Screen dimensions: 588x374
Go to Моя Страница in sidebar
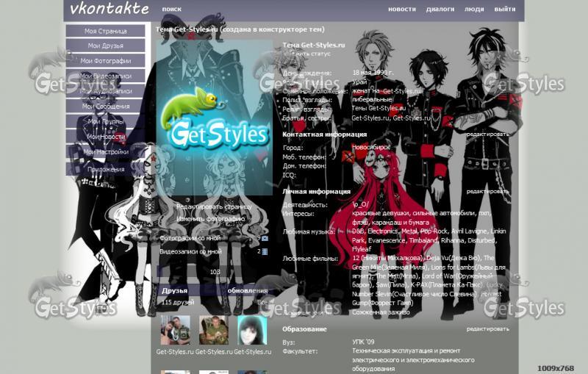click(x=105, y=31)
